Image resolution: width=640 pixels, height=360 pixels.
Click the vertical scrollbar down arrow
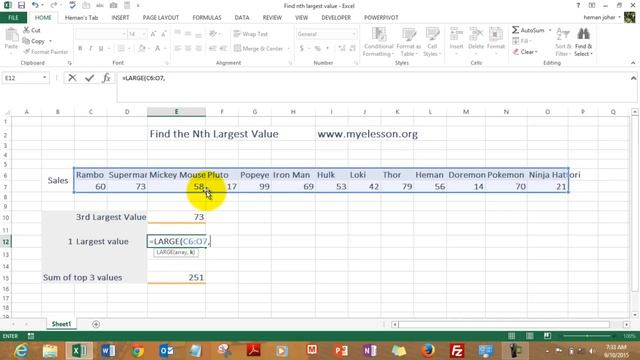[635, 315]
